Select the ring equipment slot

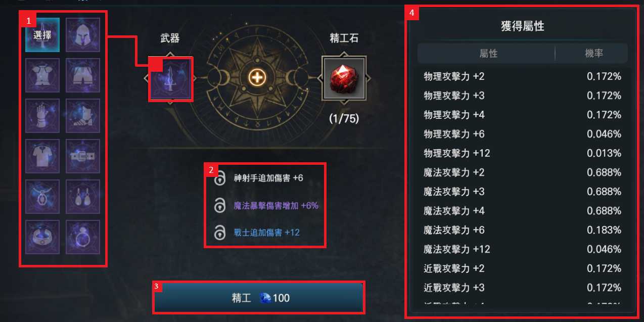tap(83, 237)
